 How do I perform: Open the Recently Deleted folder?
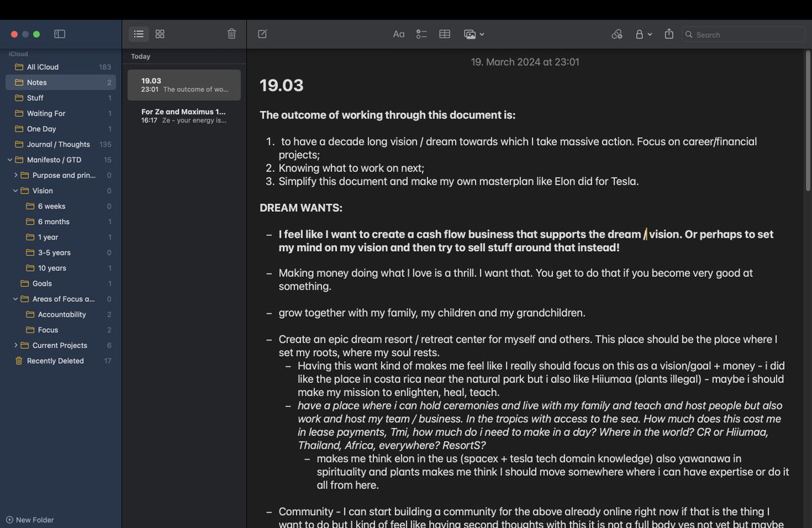coord(61,361)
